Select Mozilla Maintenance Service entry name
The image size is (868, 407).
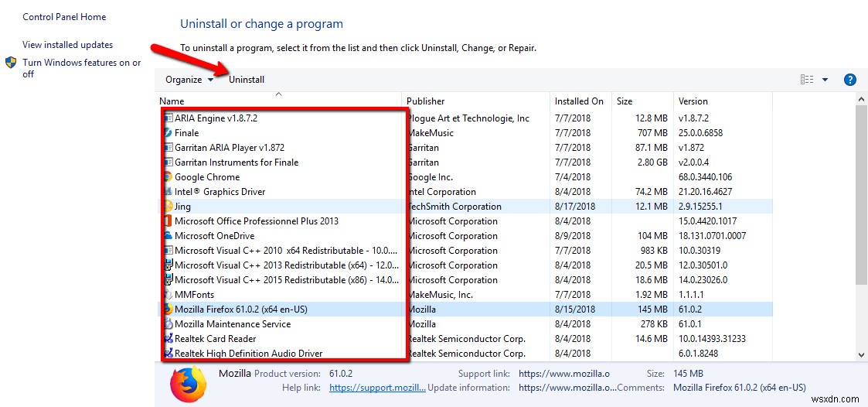point(233,324)
